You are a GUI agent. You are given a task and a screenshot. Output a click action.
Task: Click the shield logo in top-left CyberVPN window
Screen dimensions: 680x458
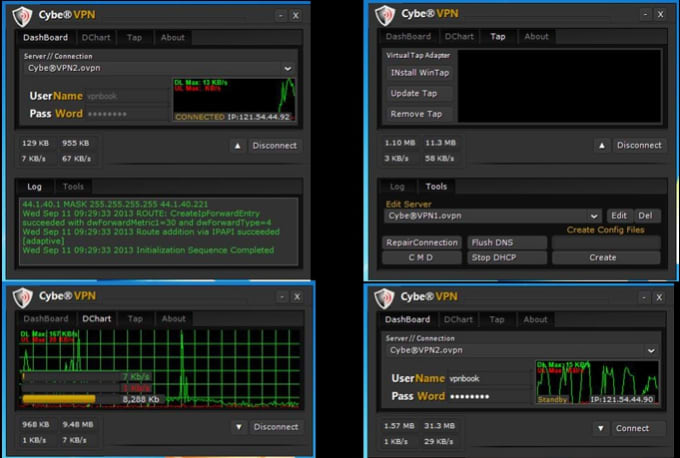22,16
